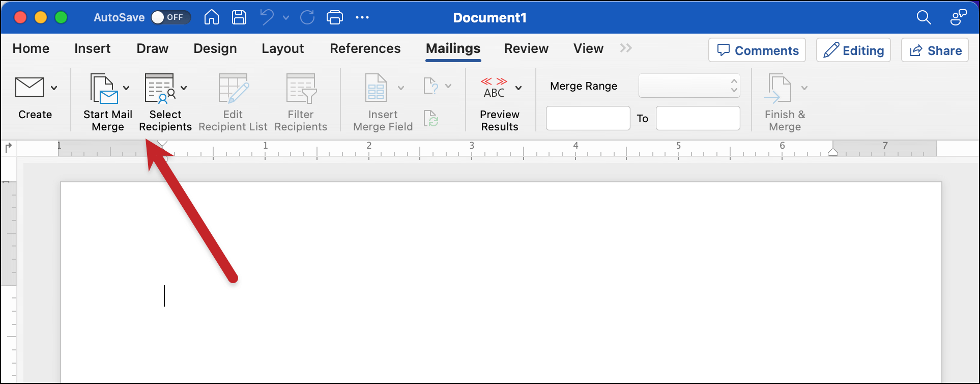
Task: Click the Share button
Action: [934, 50]
